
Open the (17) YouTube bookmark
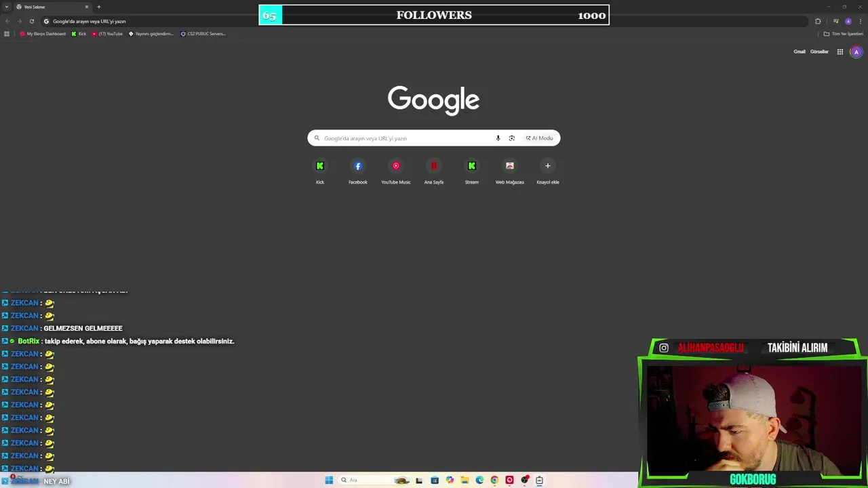point(107,33)
